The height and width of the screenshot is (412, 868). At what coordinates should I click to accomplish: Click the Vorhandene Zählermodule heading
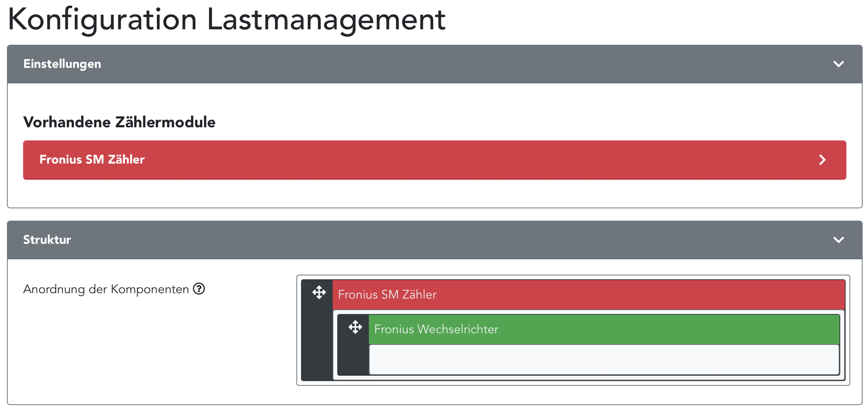[x=119, y=122]
